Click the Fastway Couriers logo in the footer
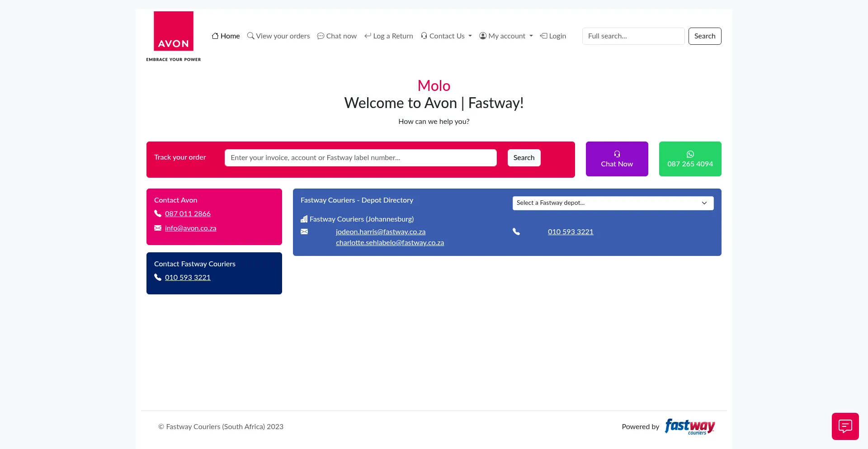 (689, 426)
